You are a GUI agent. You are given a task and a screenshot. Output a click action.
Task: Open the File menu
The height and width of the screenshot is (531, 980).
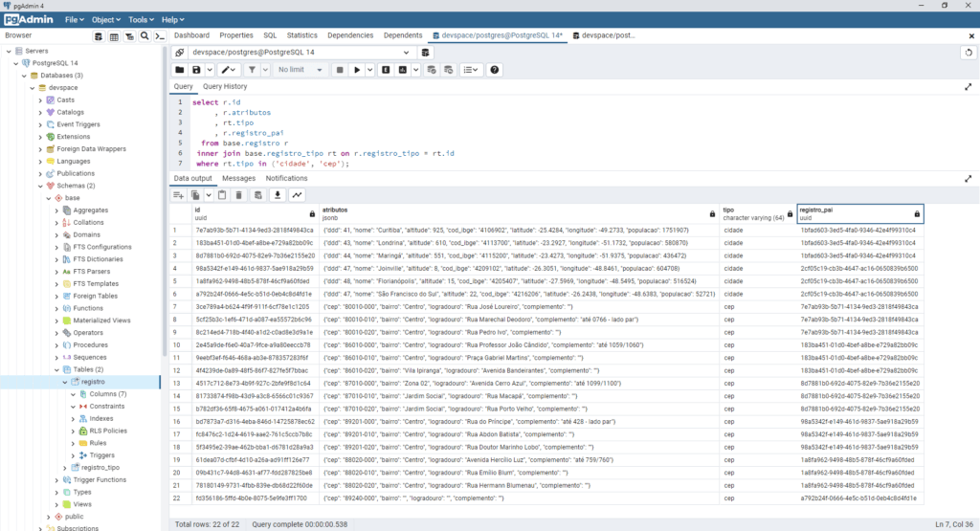[x=74, y=20]
